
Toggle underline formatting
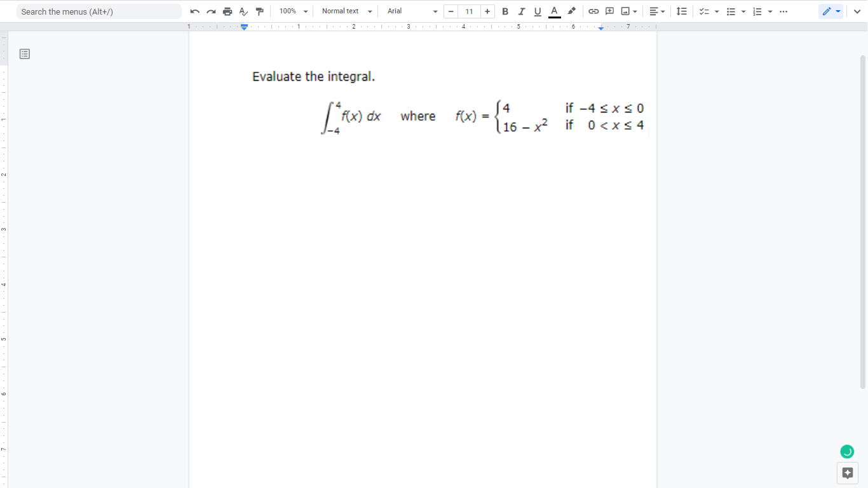pos(537,11)
